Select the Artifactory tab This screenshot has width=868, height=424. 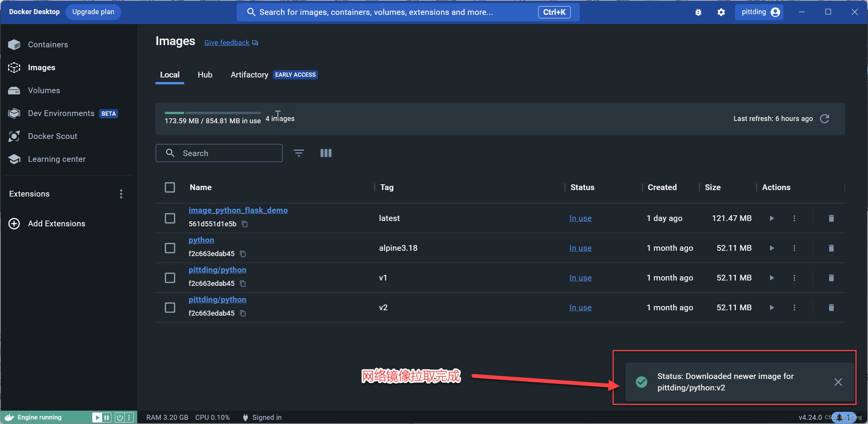coord(249,74)
